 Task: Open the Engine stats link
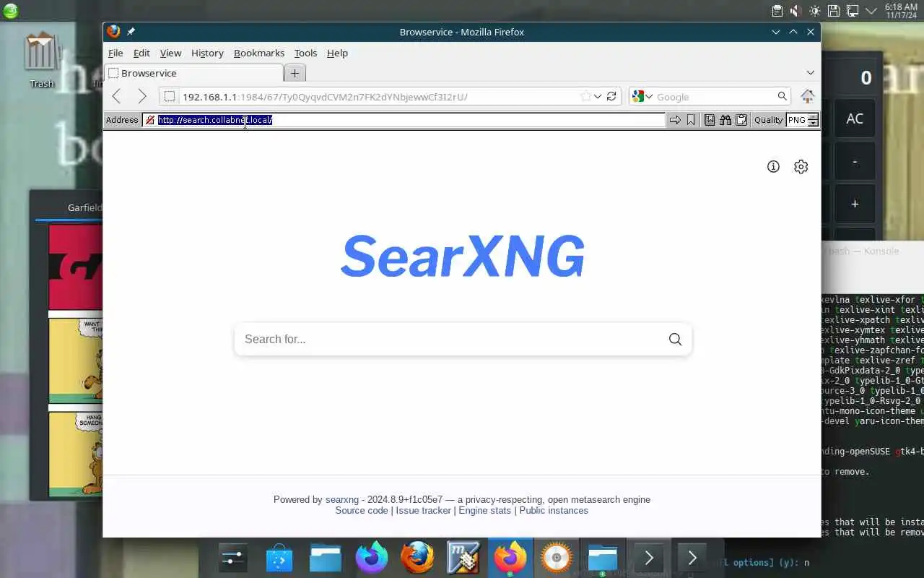484,510
